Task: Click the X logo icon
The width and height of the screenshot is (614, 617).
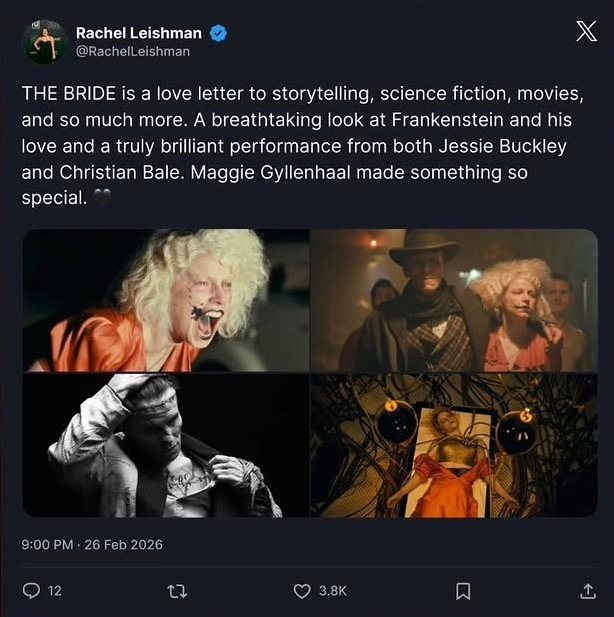Action: click(x=586, y=32)
